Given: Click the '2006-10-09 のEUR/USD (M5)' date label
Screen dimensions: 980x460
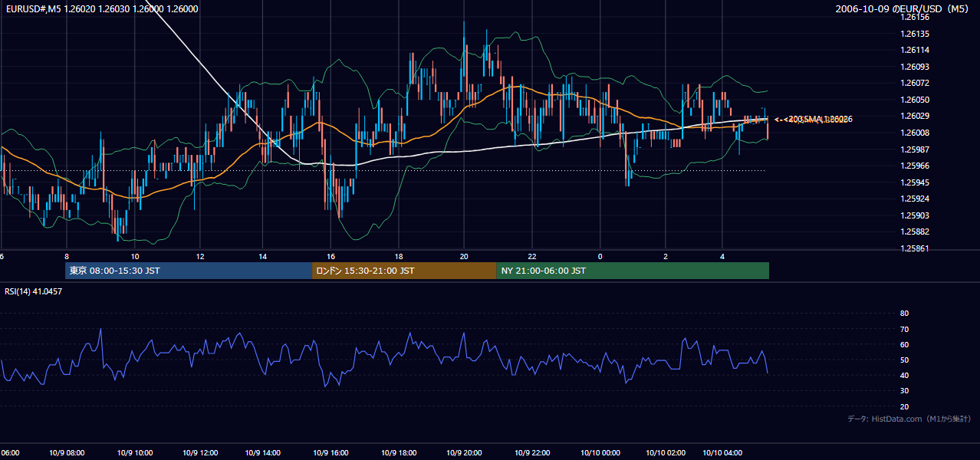Looking at the screenshot, I should (x=903, y=8).
